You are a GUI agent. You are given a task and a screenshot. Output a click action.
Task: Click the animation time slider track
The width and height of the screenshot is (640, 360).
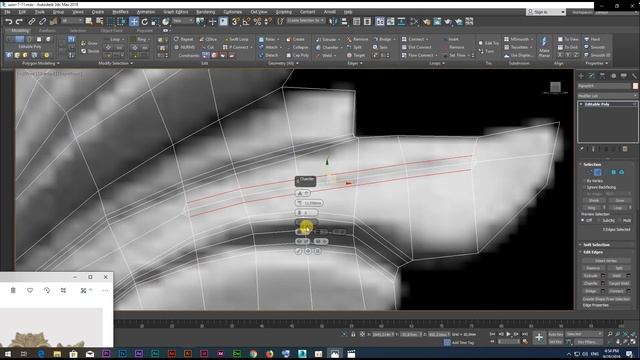click(x=367, y=324)
